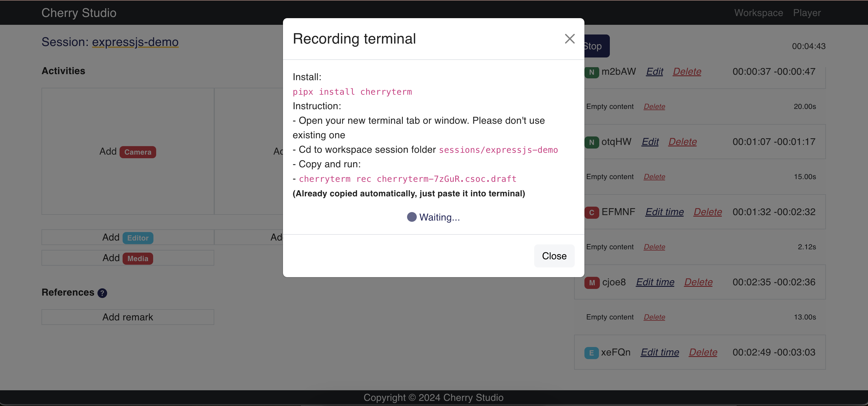Click the red C badge of EFMNF
Viewport: 868px width, 406px height.
click(x=591, y=212)
